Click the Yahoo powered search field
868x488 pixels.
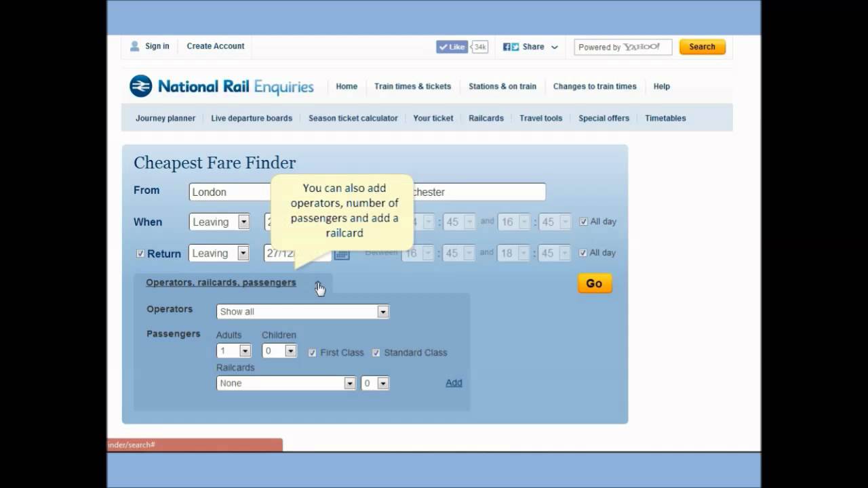pyautogui.click(x=623, y=47)
